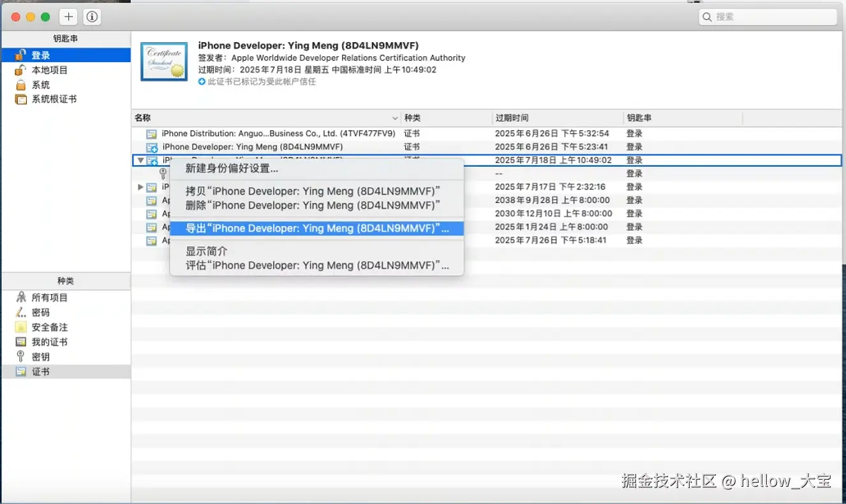The image size is (846, 504).
Task: Click the private key icon under expanded certificate
Action: point(163,174)
